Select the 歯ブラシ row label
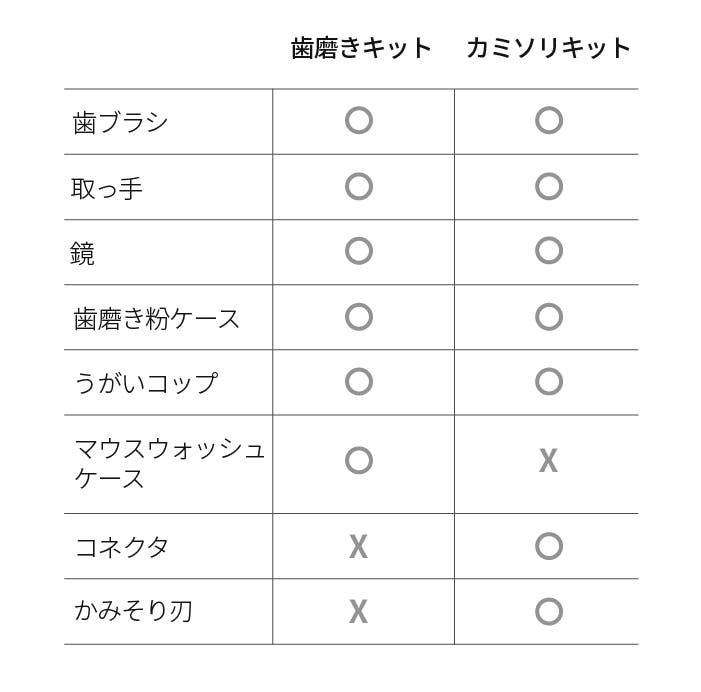Viewport: 701px width, 692px height. coord(121,122)
